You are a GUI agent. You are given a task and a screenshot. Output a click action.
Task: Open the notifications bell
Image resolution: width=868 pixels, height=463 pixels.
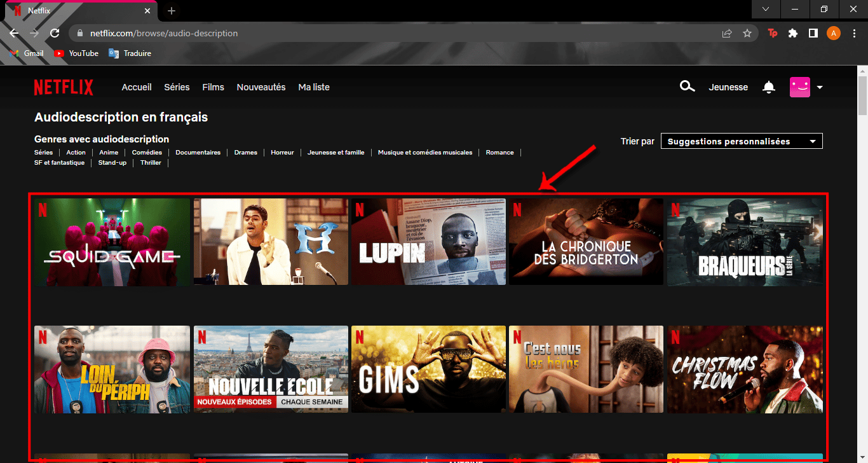coord(769,87)
